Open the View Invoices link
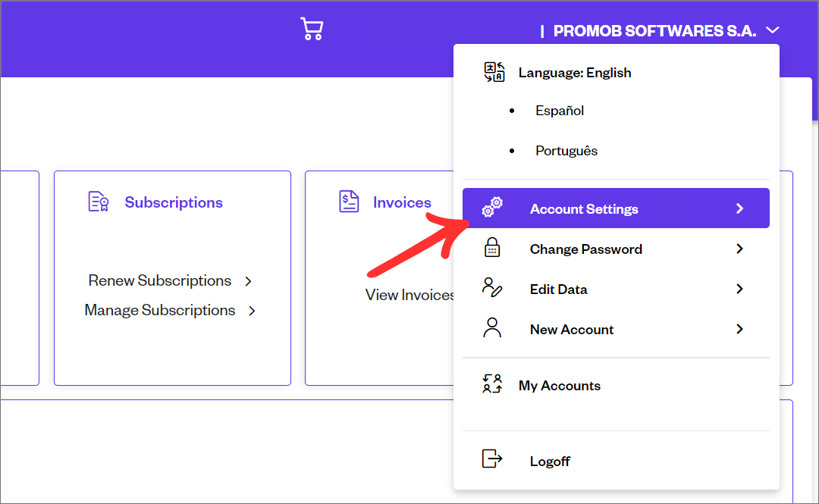Viewport: 819px width, 504px height. (x=410, y=295)
